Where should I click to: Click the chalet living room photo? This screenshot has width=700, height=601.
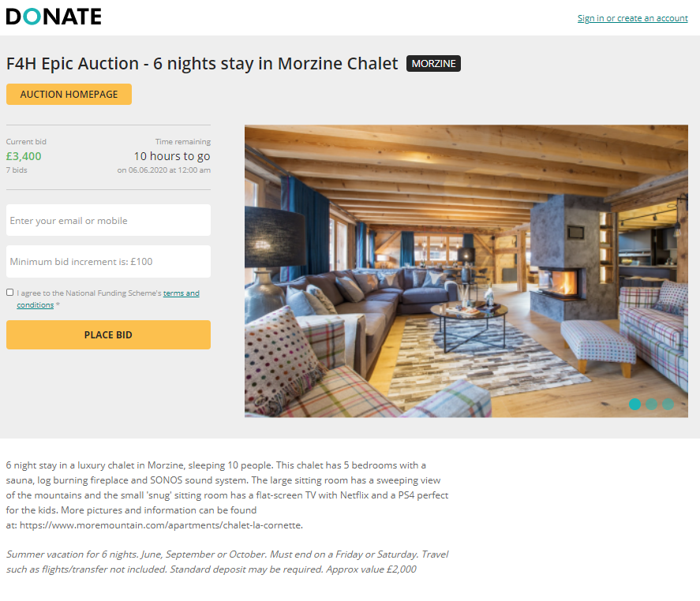(466, 271)
